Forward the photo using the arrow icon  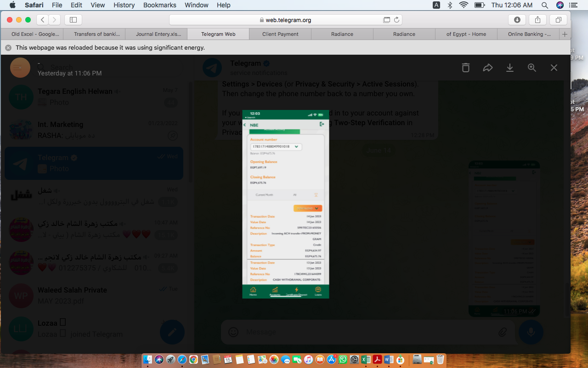point(488,68)
